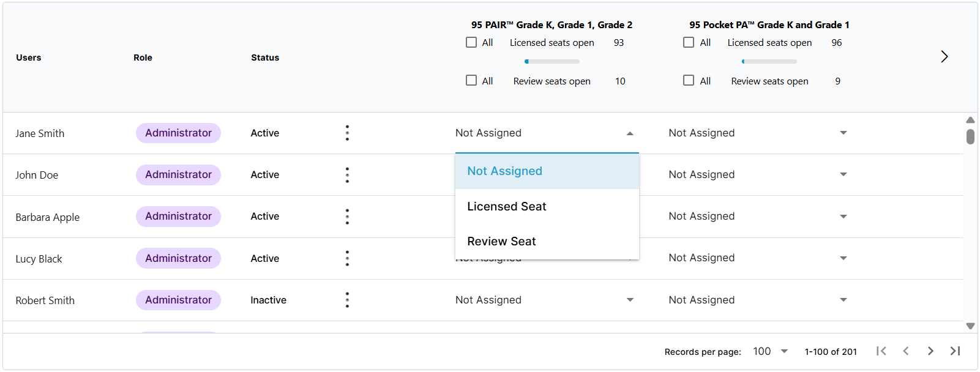The image size is (980, 372).
Task: Go to the last page of records
Action: 955,351
